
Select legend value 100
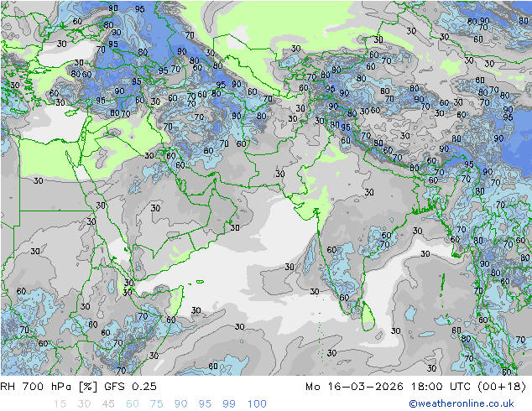point(257,403)
